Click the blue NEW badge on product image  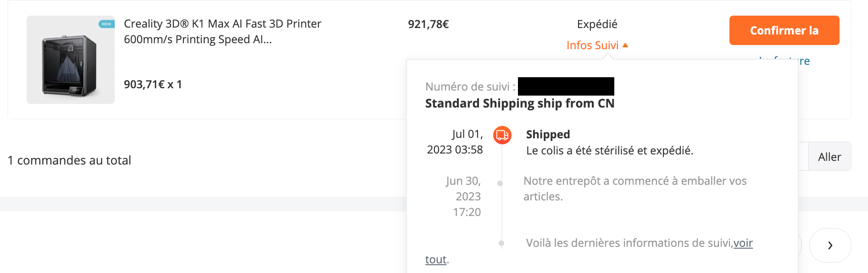pyautogui.click(x=106, y=24)
